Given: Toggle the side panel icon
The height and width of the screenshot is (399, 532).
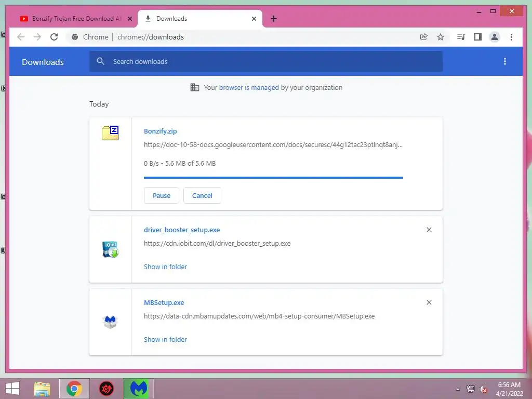Looking at the screenshot, I should click(478, 37).
